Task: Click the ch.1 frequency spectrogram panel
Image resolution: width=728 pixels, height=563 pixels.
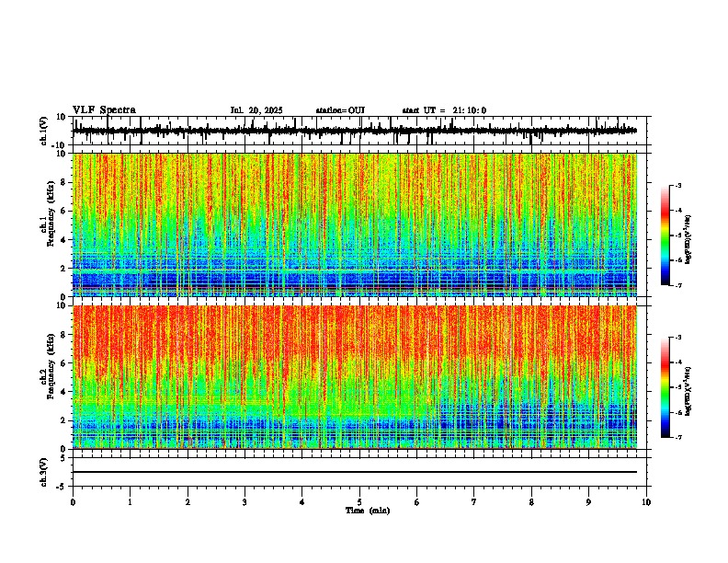Action: pyautogui.click(x=355, y=224)
